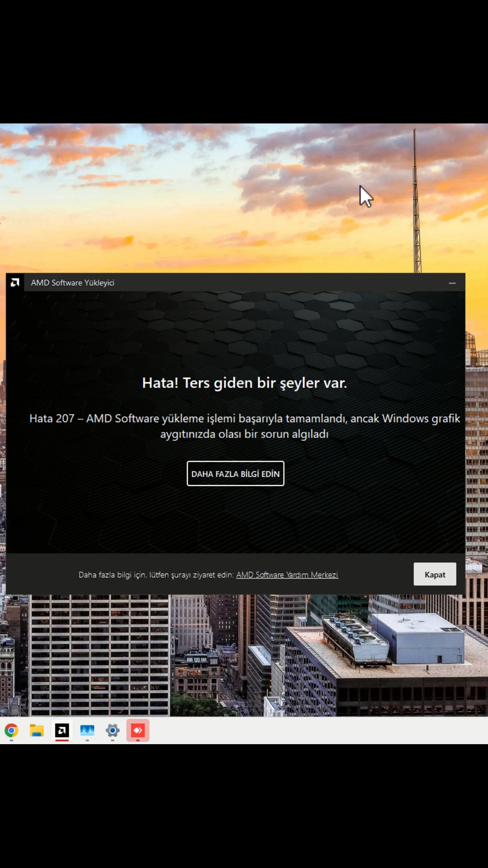Open Settings gear from the taskbar
This screenshot has height=868, width=488.
click(x=112, y=731)
